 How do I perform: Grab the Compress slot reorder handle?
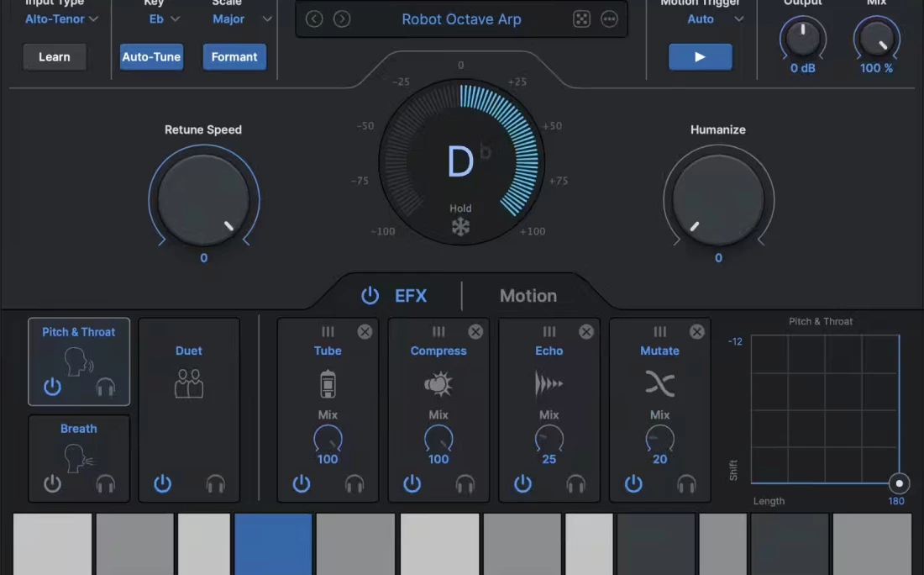[x=438, y=332]
